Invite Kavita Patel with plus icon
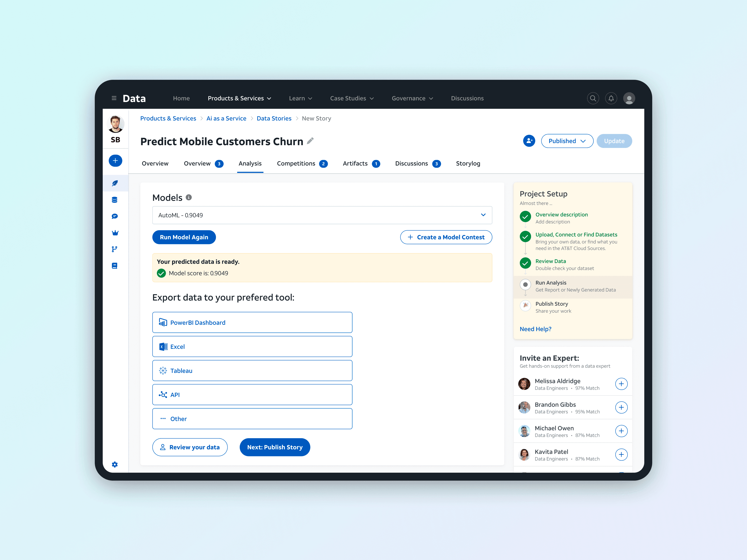The height and width of the screenshot is (560, 747). click(621, 455)
